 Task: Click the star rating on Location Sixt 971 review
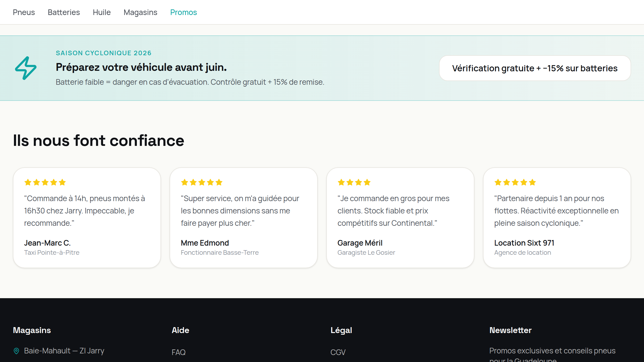pos(515,183)
